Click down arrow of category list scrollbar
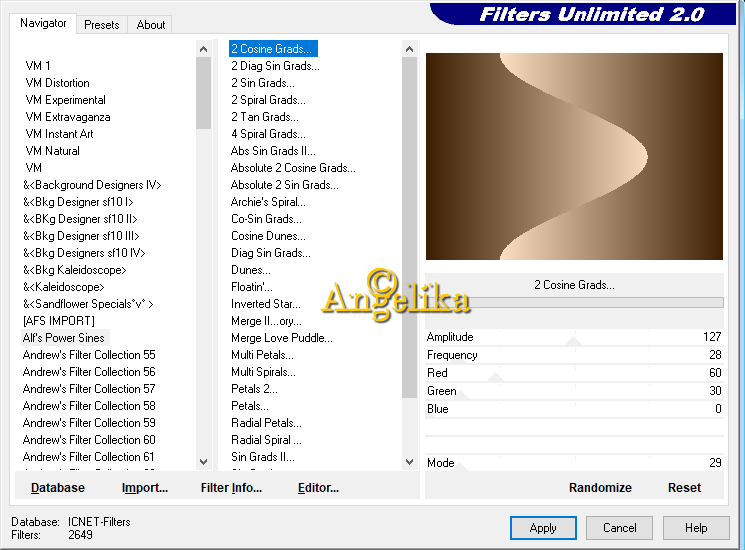Image resolution: width=745 pixels, height=550 pixels. pos(203,462)
